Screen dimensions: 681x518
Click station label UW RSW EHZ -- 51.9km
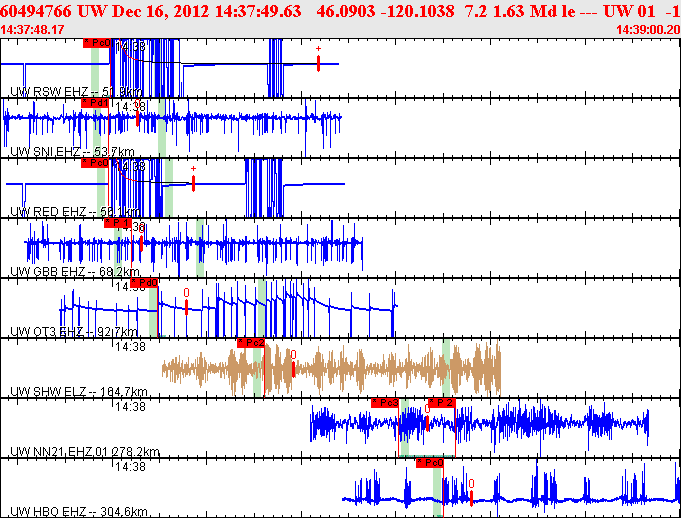[76, 92]
